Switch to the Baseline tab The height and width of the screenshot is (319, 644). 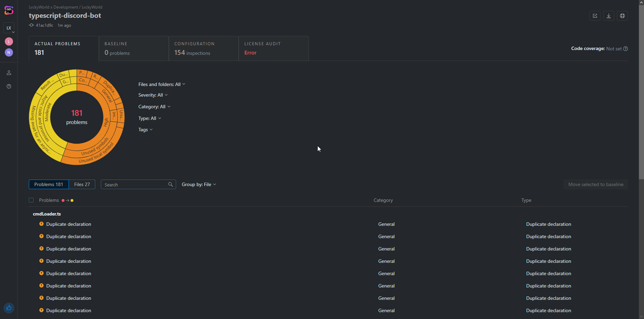click(134, 49)
